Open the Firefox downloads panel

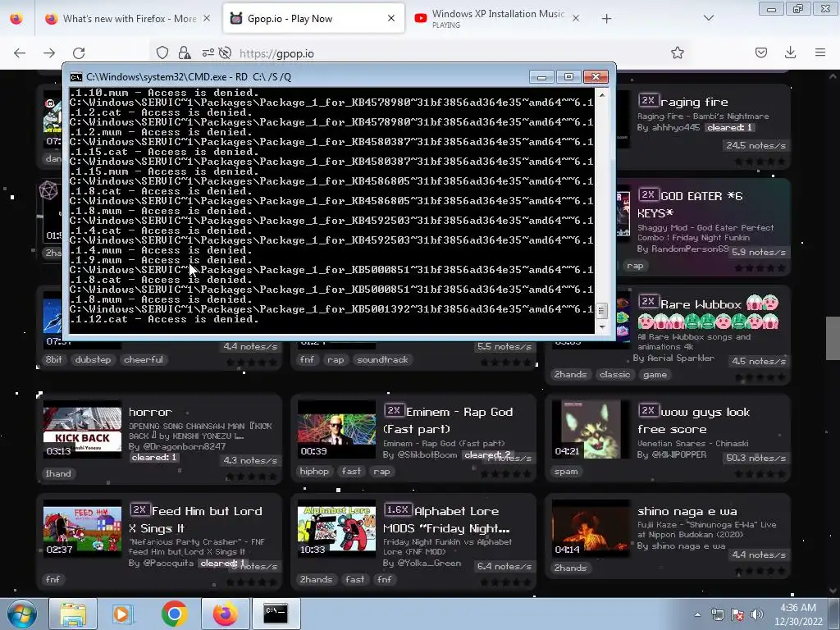point(790,52)
